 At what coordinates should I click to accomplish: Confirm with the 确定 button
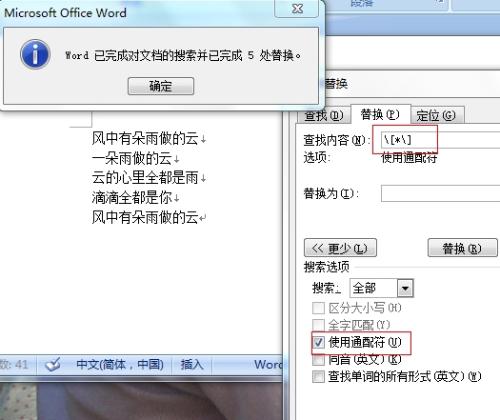[x=161, y=86]
